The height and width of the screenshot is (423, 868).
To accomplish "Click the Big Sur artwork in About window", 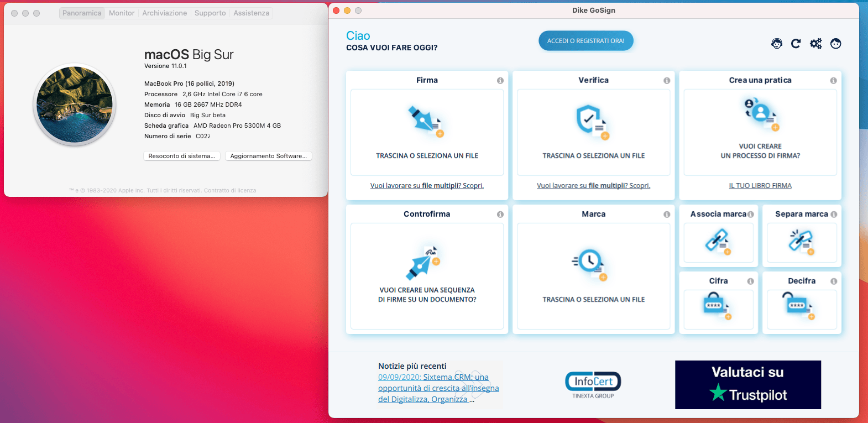I will coord(75,104).
